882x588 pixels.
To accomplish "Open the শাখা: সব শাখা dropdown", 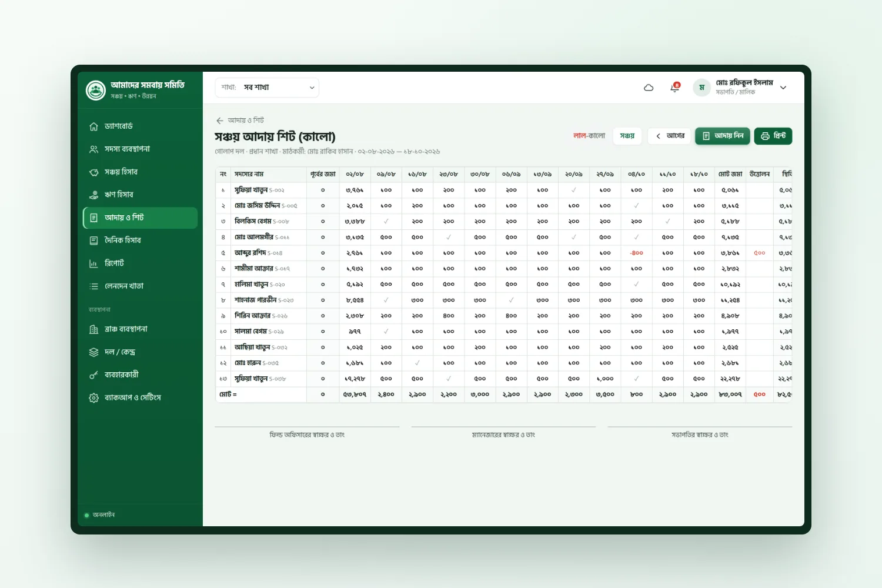I will pyautogui.click(x=267, y=88).
